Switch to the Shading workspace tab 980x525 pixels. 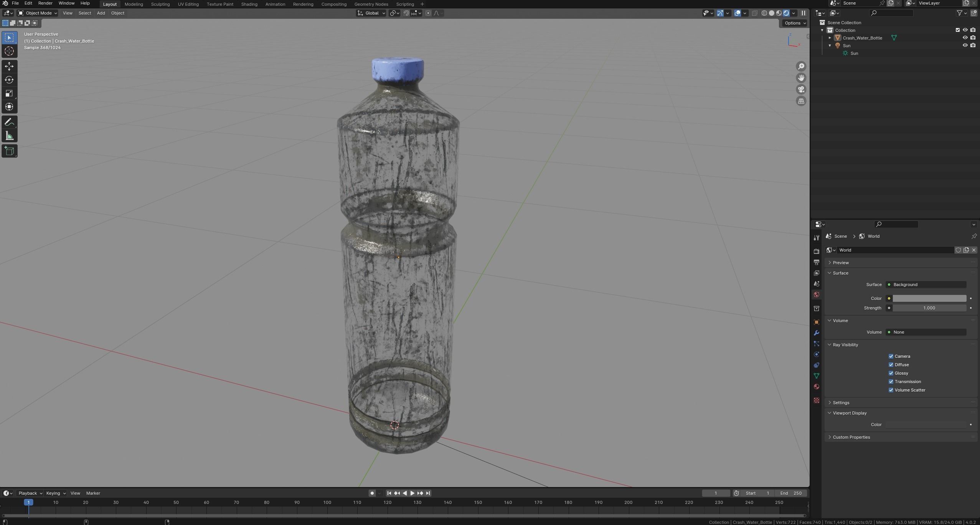pyautogui.click(x=249, y=4)
